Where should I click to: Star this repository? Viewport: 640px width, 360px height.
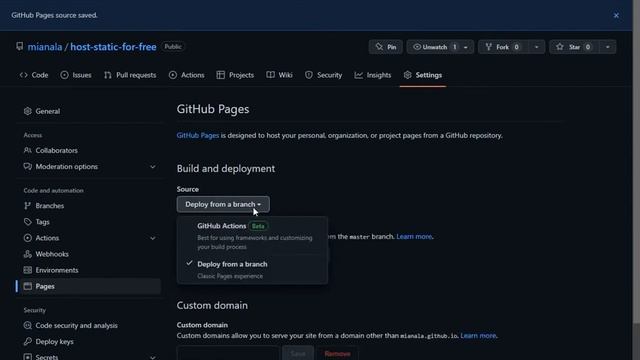coord(574,47)
